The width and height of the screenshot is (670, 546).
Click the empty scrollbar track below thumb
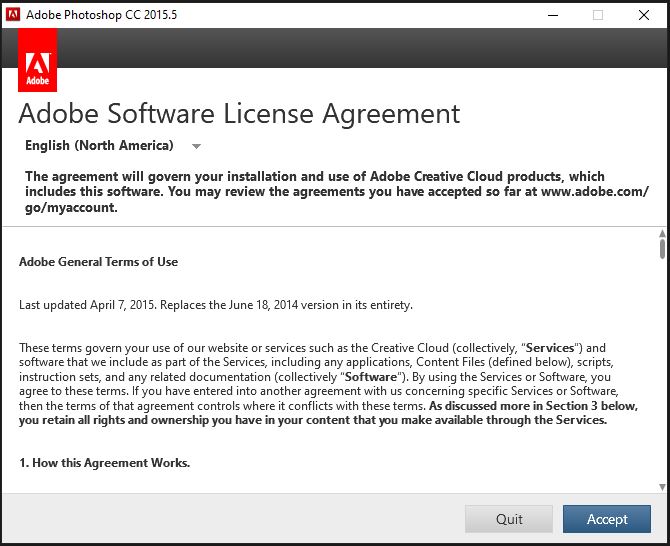tap(662, 380)
